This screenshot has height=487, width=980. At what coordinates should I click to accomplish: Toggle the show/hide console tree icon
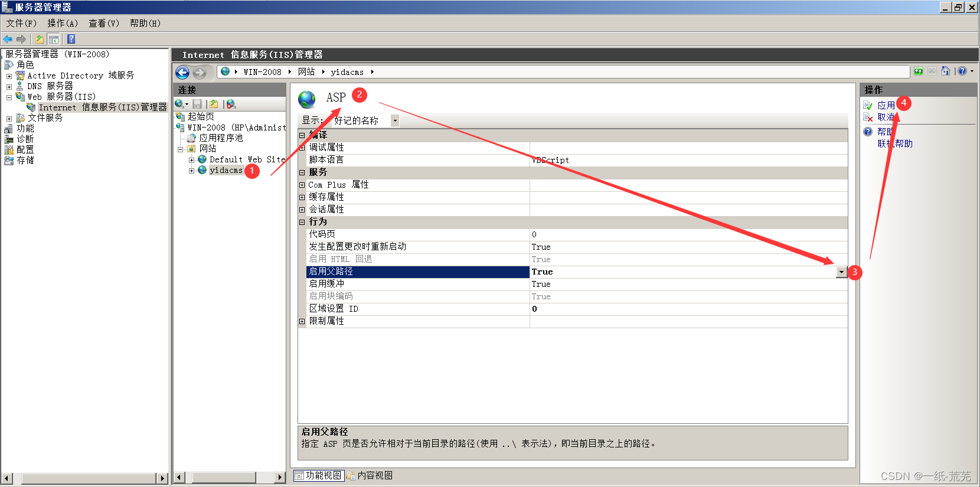point(54,39)
